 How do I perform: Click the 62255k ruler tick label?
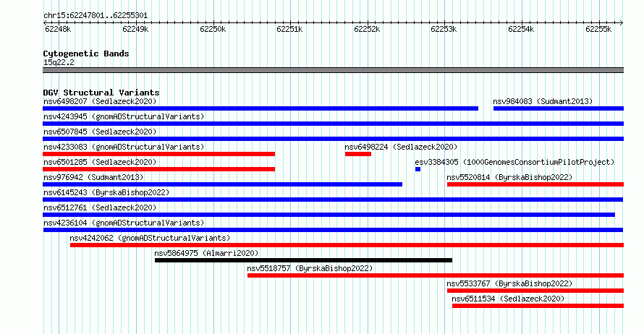[598, 29]
